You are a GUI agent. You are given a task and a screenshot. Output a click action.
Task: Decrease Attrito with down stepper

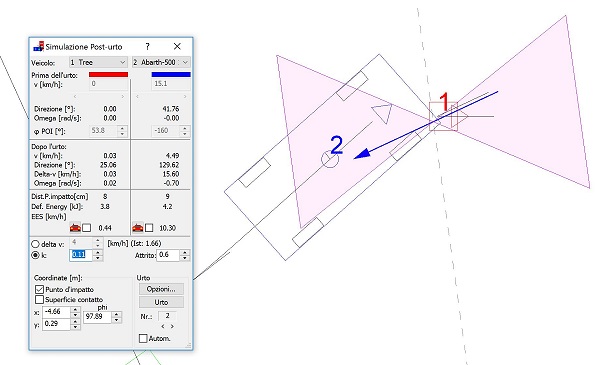pos(185,258)
